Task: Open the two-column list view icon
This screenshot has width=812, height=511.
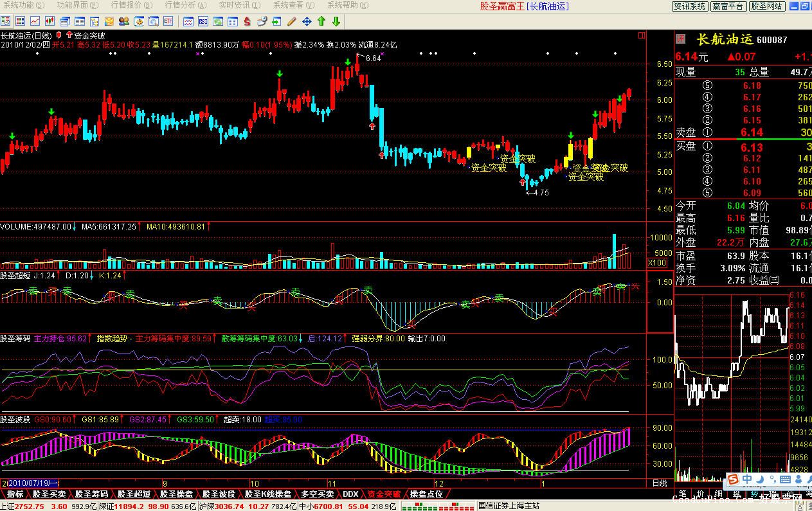Action: 80,21
